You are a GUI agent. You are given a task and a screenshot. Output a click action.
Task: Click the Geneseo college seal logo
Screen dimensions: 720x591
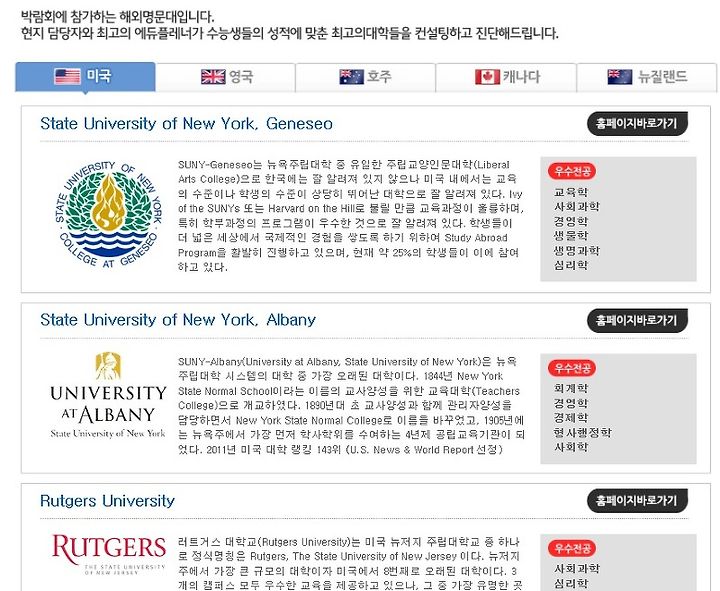click(x=108, y=214)
